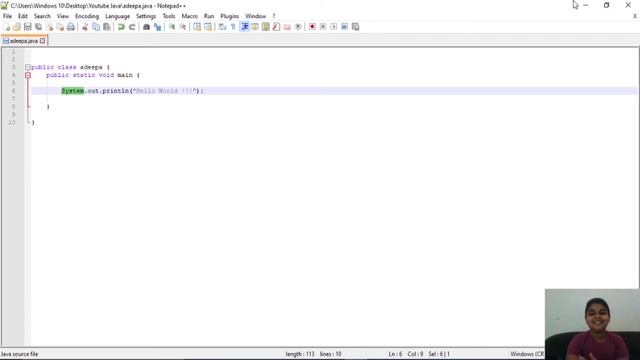
Task: Click the Synchronize Vertical Scrolling icon
Action: click(197, 27)
